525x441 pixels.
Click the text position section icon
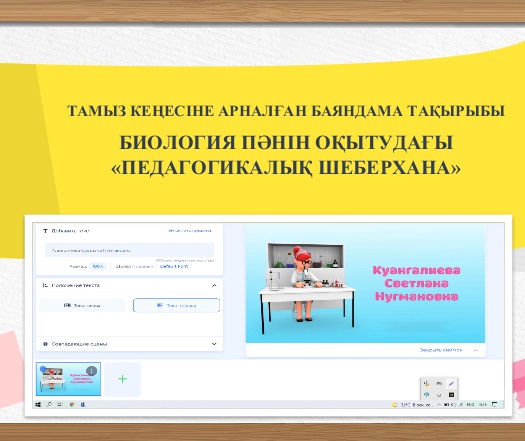[x=45, y=286]
